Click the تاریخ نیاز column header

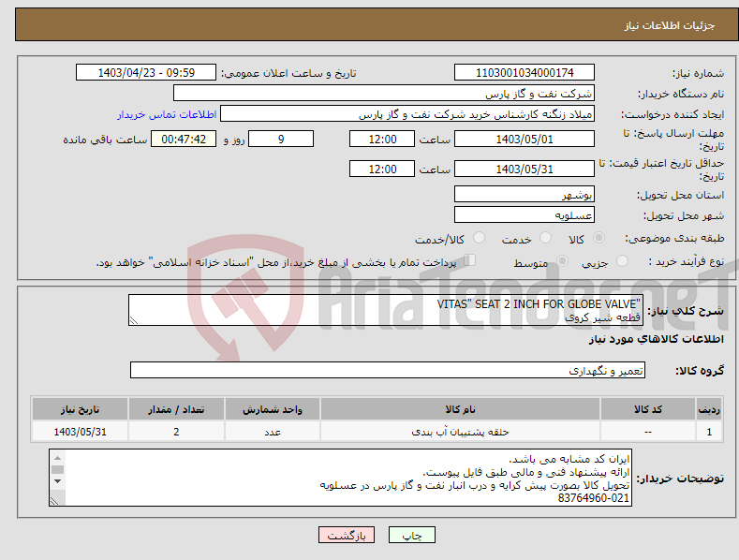pos(81,409)
